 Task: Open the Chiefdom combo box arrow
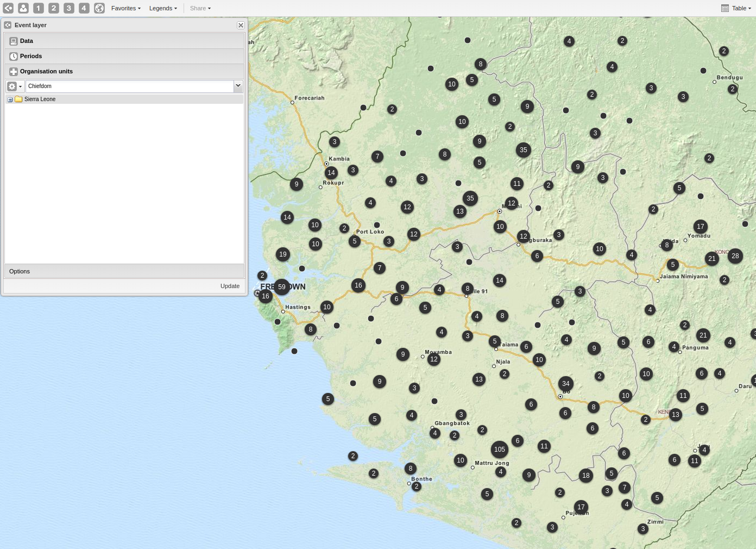(238, 86)
